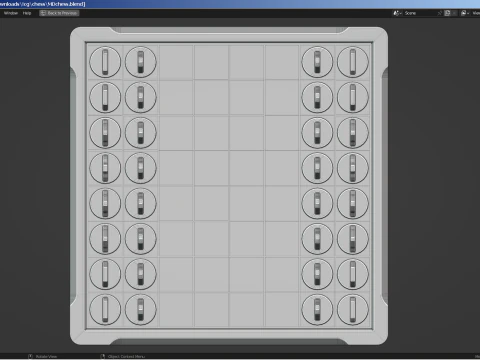This screenshot has width=480, height=360.
Task: Click the Back to Previous button
Action: (59, 13)
